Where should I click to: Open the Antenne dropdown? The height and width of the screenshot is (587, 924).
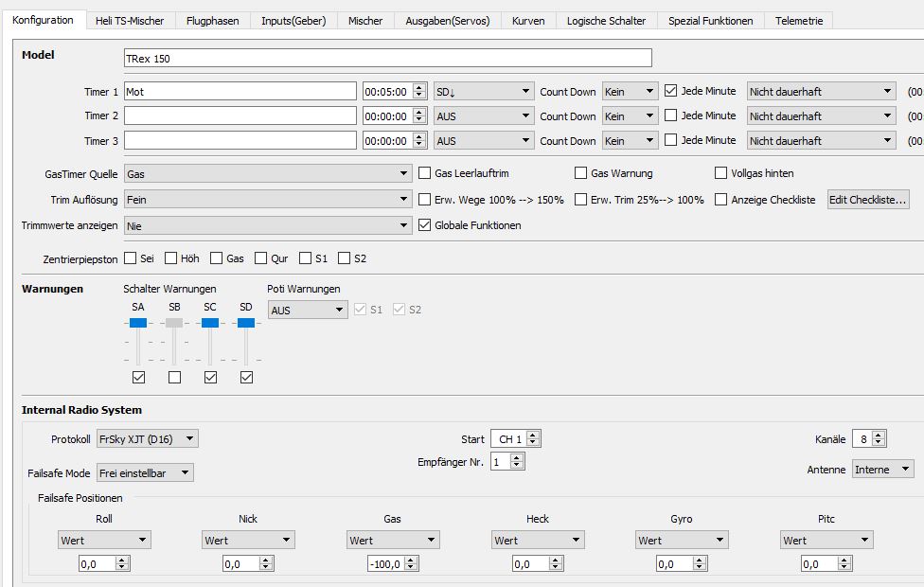[x=882, y=470]
